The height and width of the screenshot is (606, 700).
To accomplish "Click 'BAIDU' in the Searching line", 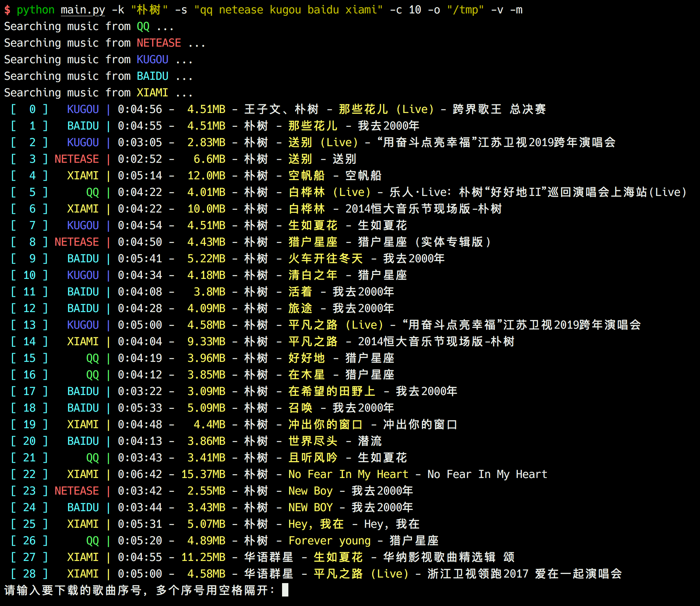I will pyautogui.click(x=152, y=76).
